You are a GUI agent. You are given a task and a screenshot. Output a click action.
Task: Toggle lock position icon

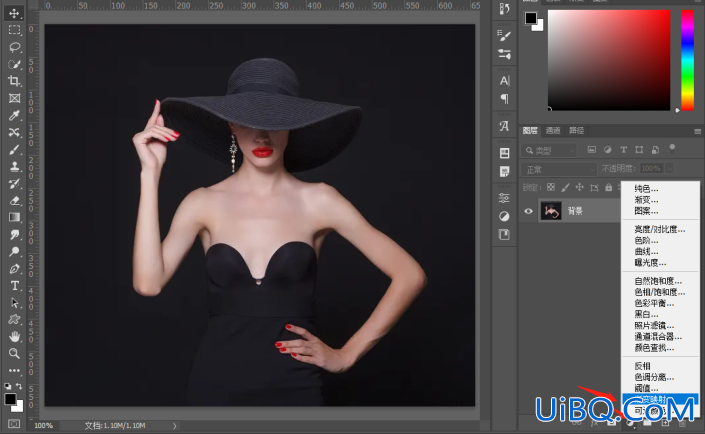pos(580,187)
